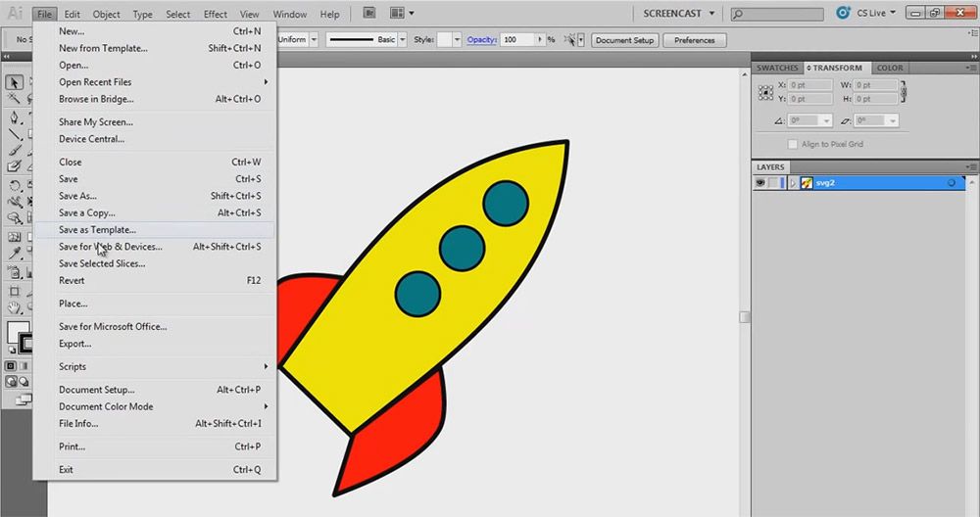Click the Preferences button
Viewport: 980px width, 517px height.
click(695, 40)
